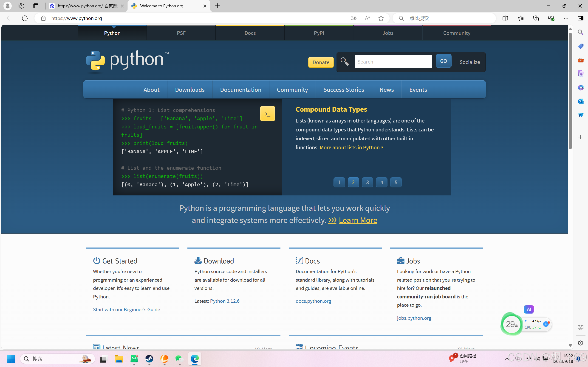Toggle read aloud for the page

pos(367,18)
